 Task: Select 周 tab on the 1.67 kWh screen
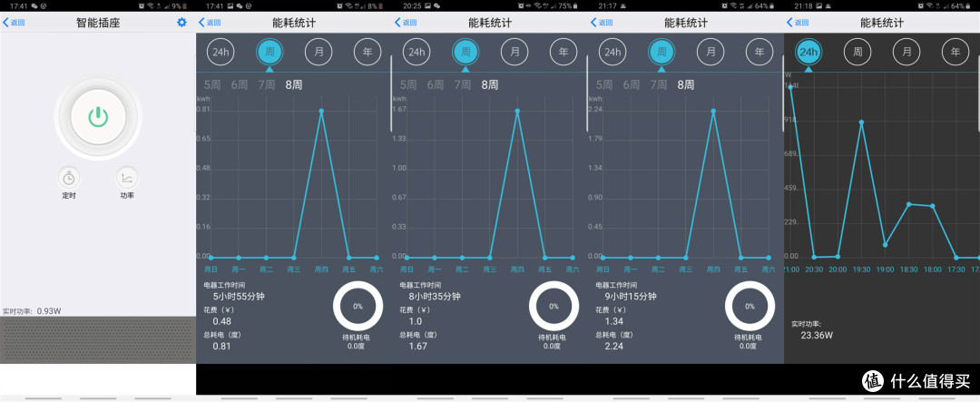coord(465,52)
